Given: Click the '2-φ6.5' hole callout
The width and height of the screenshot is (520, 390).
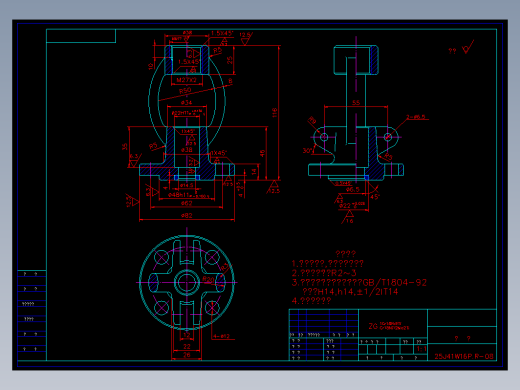Looking at the screenshot, I should tap(416, 117).
